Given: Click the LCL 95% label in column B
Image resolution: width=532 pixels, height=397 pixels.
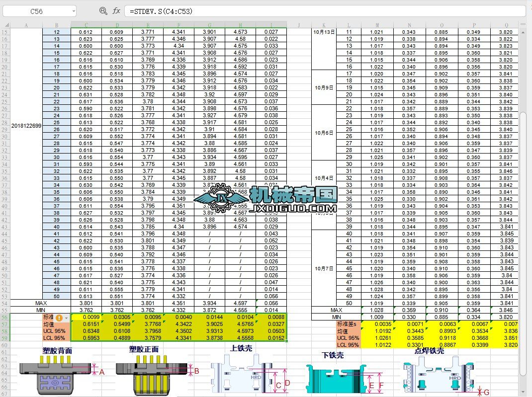Looking at the screenshot, I should [x=57, y=338].
